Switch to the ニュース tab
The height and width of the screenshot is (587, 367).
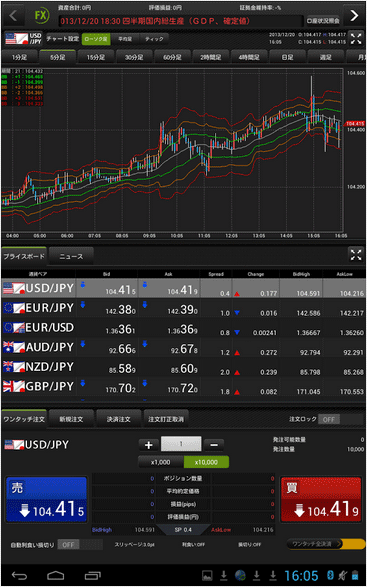[x=71, y=256]
